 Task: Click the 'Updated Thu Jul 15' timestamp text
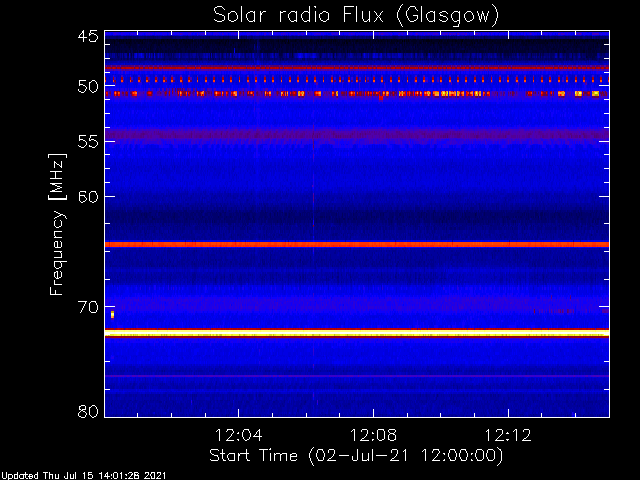click(84, 476)
